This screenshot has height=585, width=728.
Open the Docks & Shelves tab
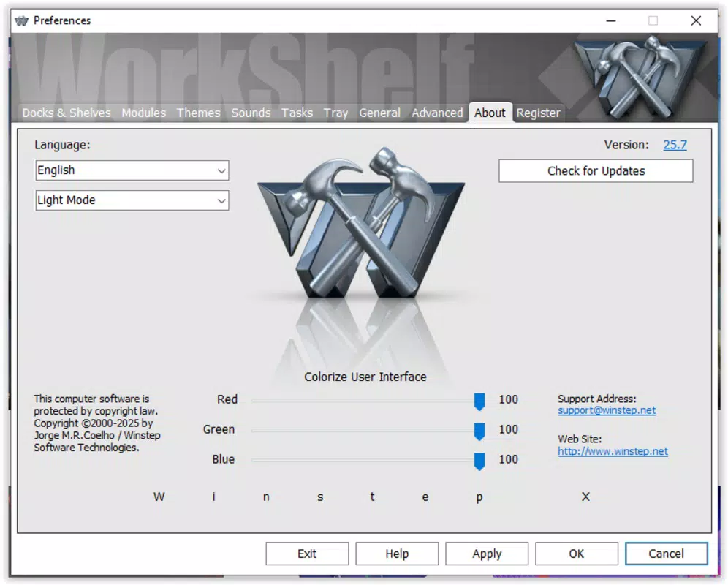pyautogui.click(x=67, y=113)
